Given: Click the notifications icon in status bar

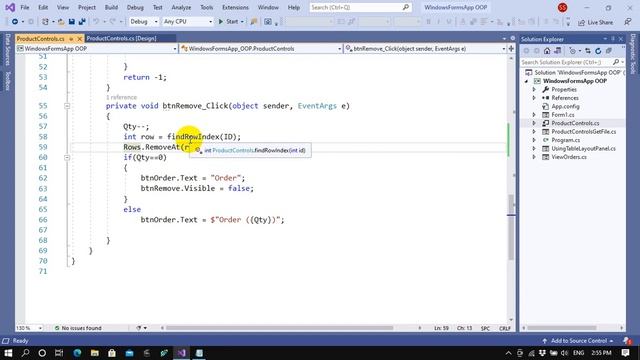Looking at the screenshot, I should pyautogui.click(x=627, y=341).
